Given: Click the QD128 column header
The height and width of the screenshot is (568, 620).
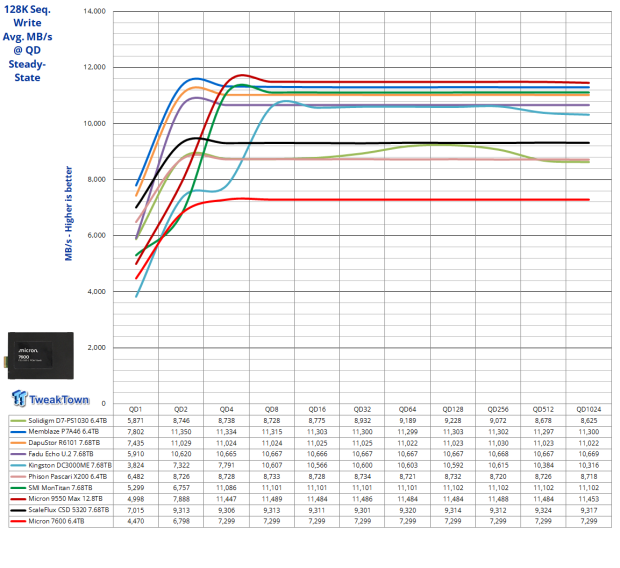Looking at the screenshot, I should [453, 409].
